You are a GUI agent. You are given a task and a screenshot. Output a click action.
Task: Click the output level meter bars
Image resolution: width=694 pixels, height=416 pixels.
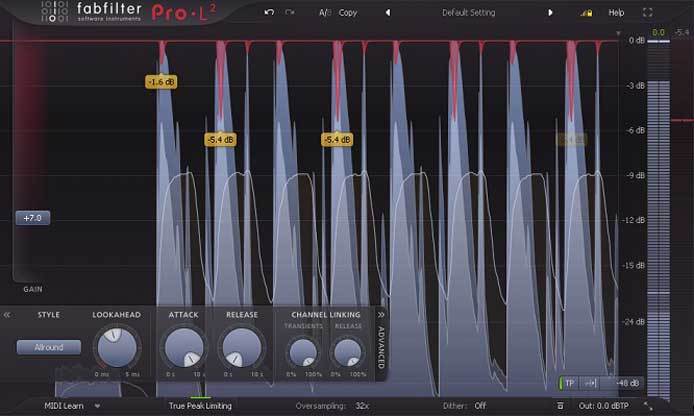(x=659, y=219)
